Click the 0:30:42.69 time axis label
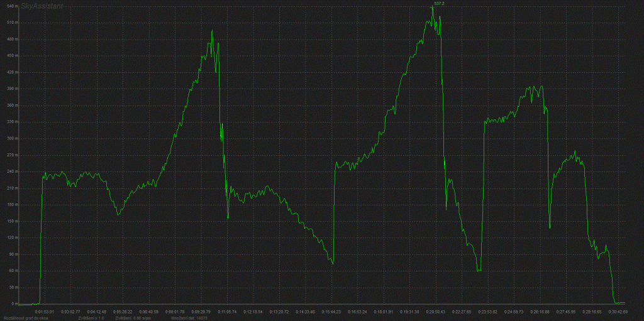644x321 pixels. click(617, 311)
